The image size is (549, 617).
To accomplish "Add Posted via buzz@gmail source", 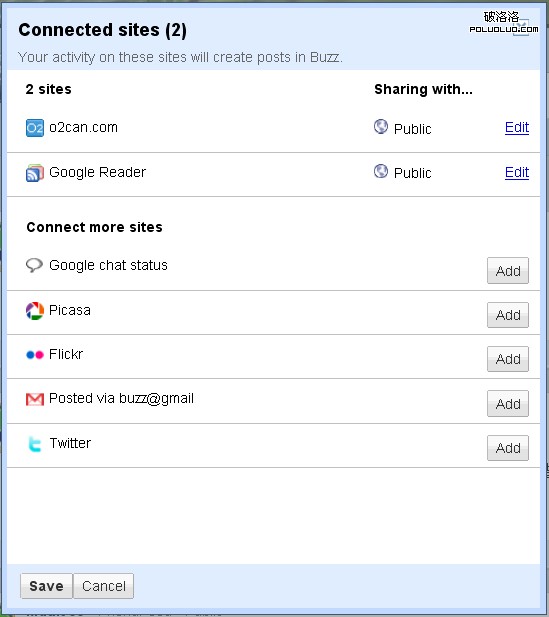I will pyautogui.click(x=508, y=404).
